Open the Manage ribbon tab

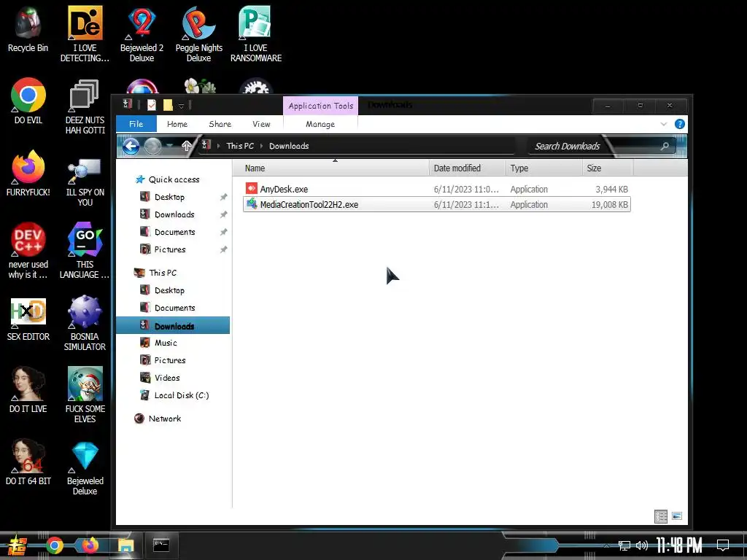(320, 124)
